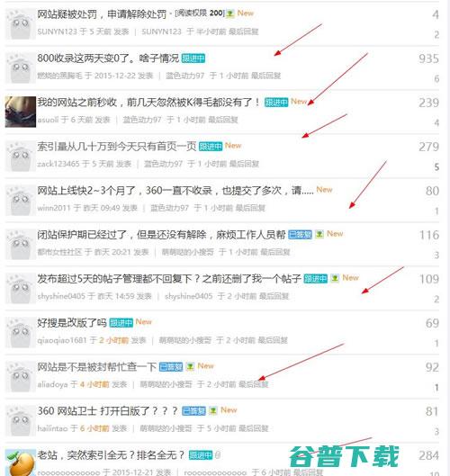This screenshot has height=476, width=450.
Task: Open the profile of author SUNYN123
Action: 57,31
